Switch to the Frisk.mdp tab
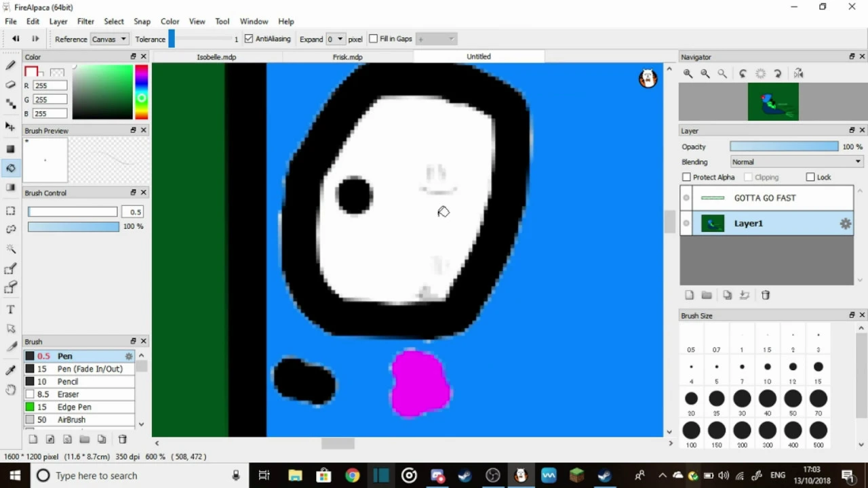868x488 pixels. 347,57
